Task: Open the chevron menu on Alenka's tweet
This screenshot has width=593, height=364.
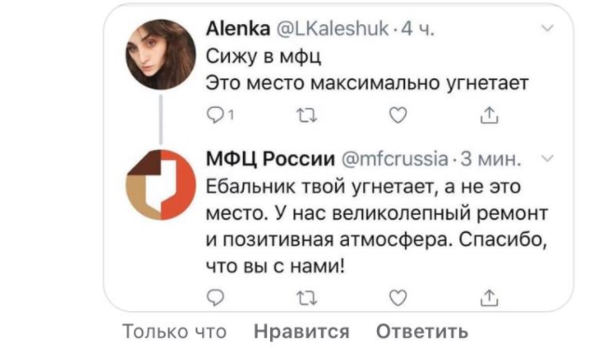Action: tap(547, 28)
